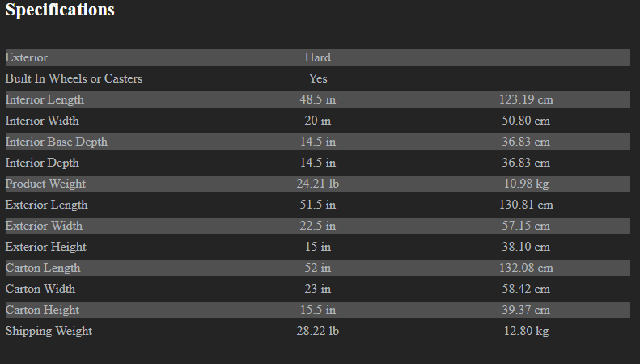Select the 130.81 cm value
Viewport: 640px width, 364px height.
coord(525,205)
